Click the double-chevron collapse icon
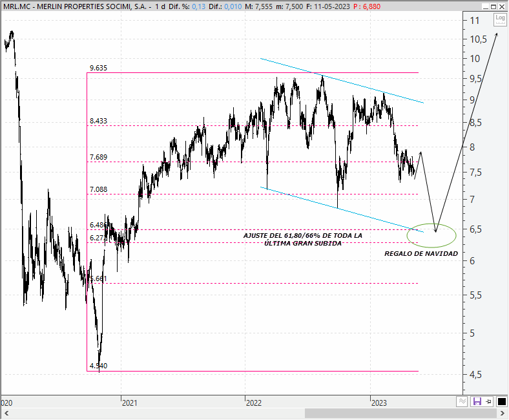Screen dimensions: 509x420 [x=462, y=402]
